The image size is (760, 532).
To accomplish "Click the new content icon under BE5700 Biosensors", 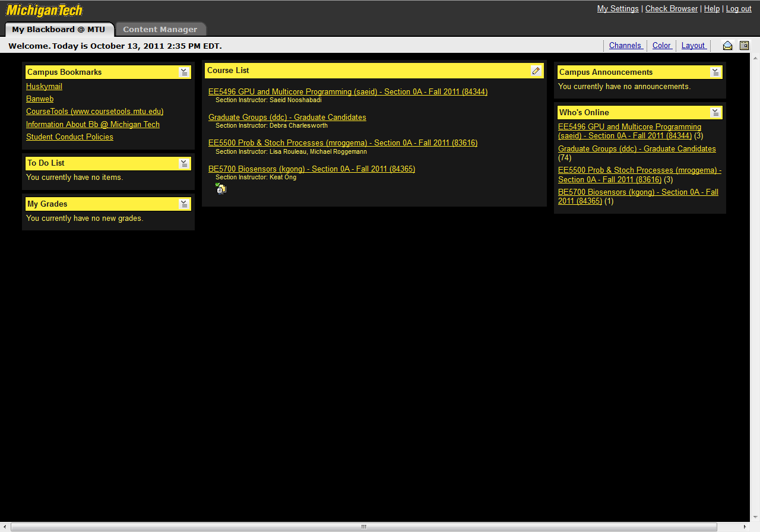I will (x=220, y=188).
